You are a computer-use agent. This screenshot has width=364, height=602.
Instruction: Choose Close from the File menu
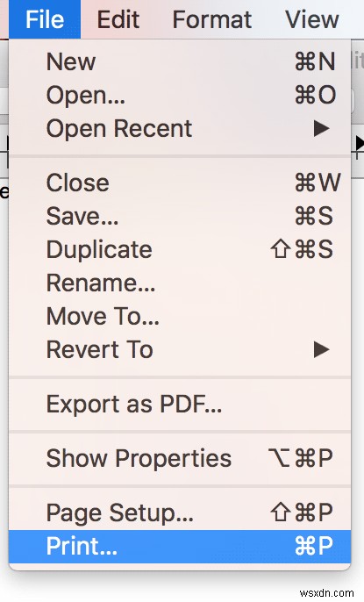tap(180, 183)
